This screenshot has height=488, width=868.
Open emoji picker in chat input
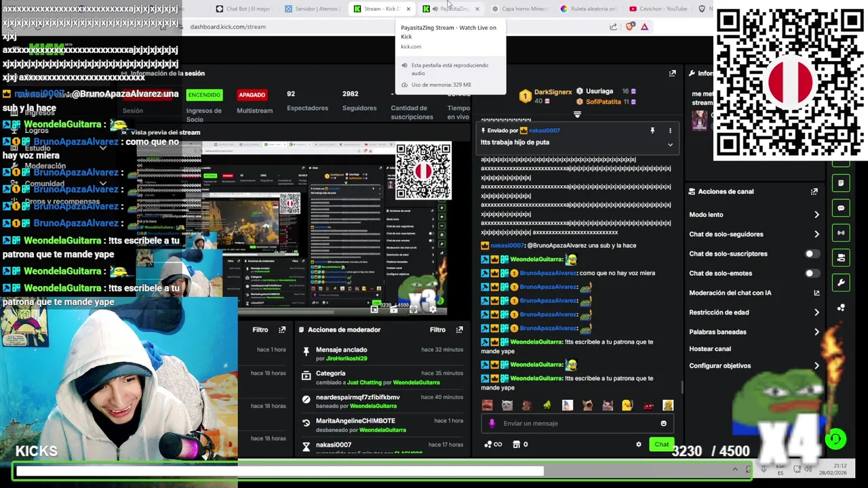coord(663,424)
